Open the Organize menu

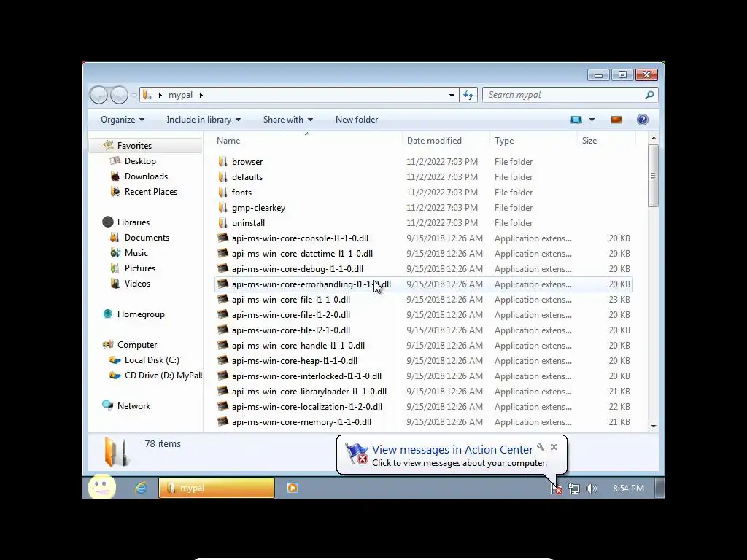pyautogui.click(x=123, y=120)
